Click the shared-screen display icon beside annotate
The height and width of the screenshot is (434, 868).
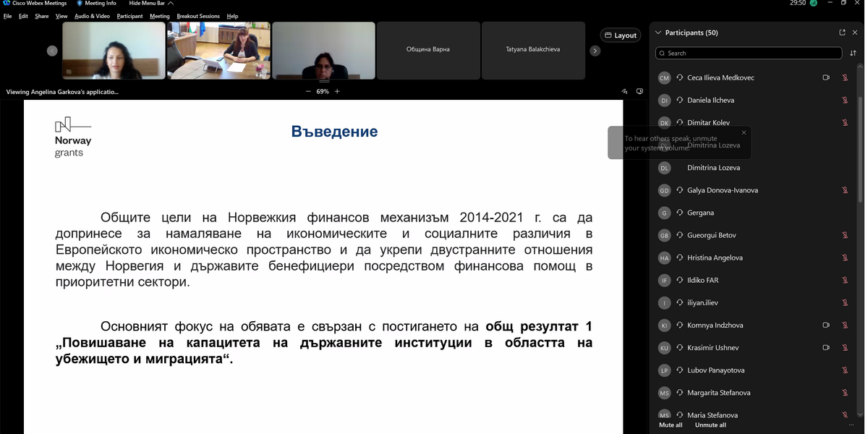tap(640, 92)
